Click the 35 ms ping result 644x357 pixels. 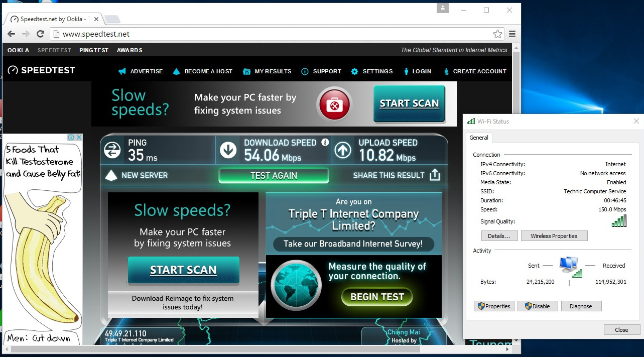point(143,156)
